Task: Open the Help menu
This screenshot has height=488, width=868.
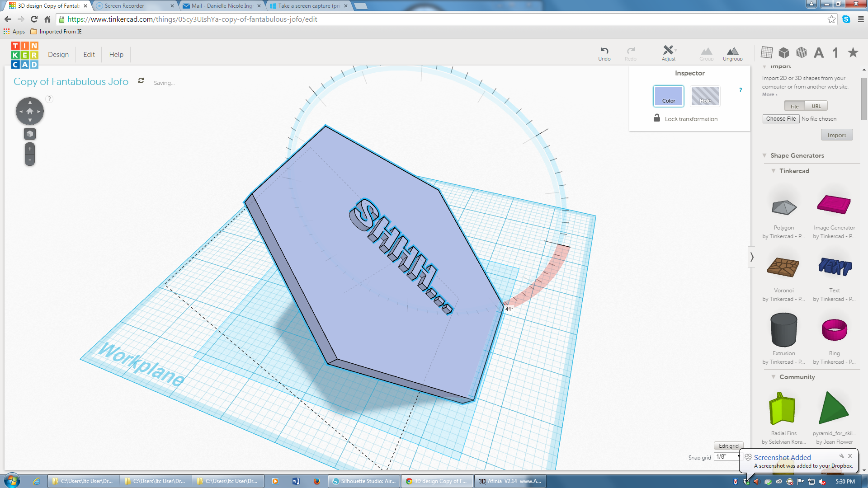Action: tap(116, 55)
